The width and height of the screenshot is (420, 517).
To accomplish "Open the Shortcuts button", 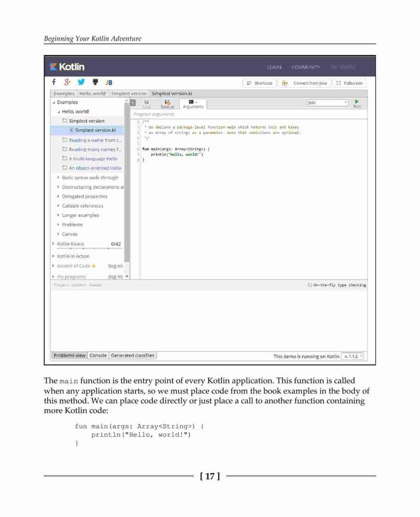I will [259, 83].
